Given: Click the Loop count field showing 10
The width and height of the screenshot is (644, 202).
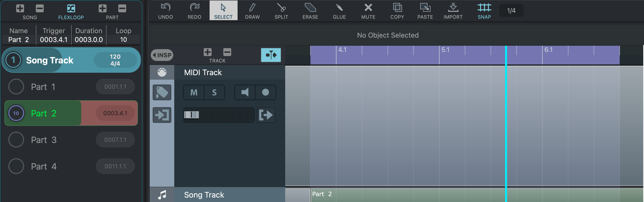Looking at the screenshot, I should pyautogui.click(x=123, y=40).
